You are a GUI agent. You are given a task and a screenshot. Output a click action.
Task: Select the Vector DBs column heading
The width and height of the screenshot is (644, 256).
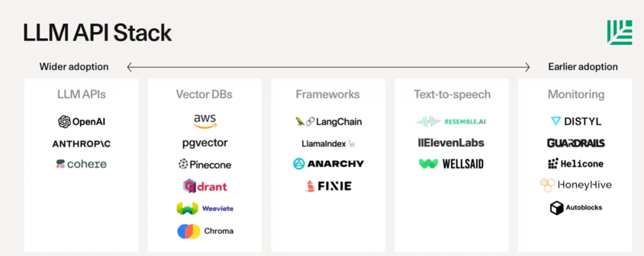pos(204,94)
